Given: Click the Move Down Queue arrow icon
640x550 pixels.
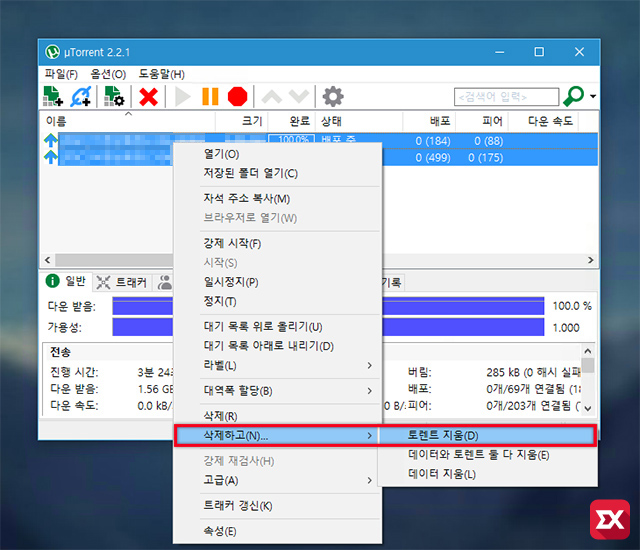Looking at the screenshot, I should 299,97.
